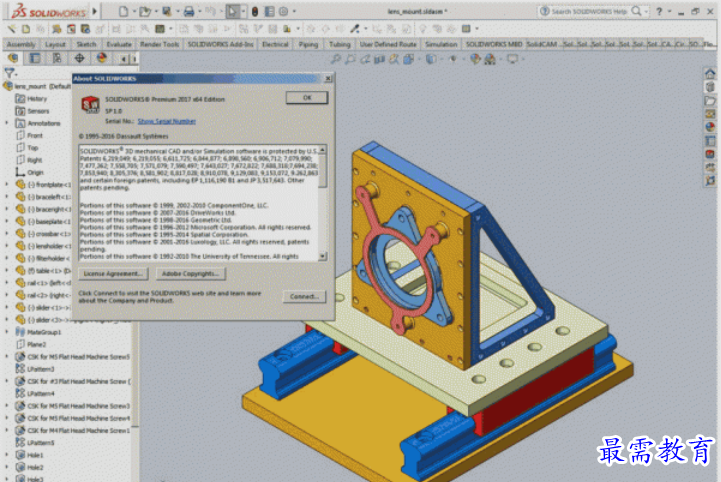Activate the Select cursor tool
Viewport: 721px width, 482px height.
[x=233, y=11]
